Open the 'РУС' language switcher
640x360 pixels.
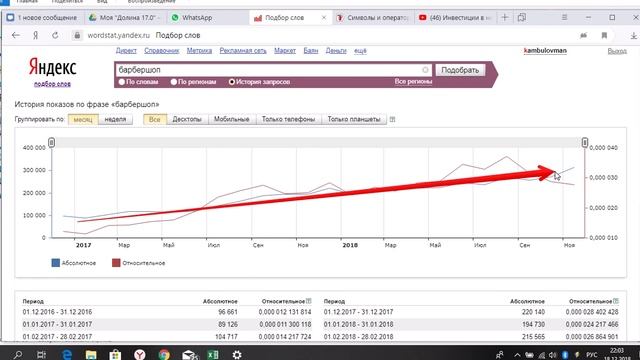point(591,355)
